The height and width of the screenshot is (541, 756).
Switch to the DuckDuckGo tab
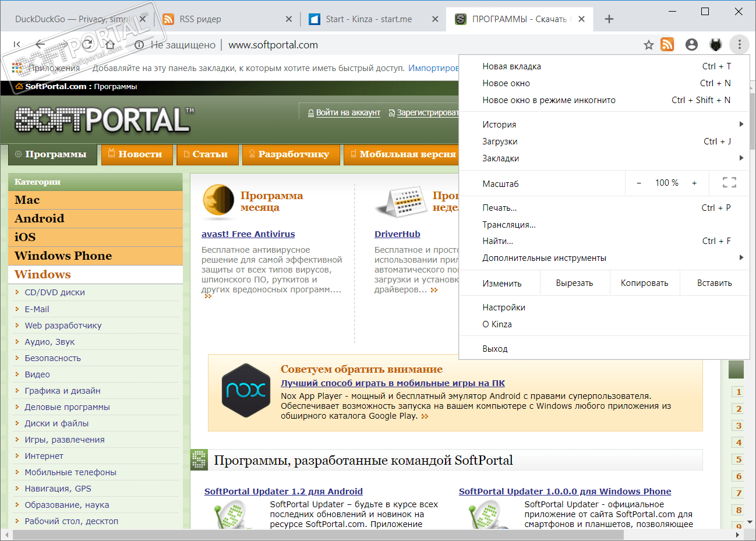point(72,19)
